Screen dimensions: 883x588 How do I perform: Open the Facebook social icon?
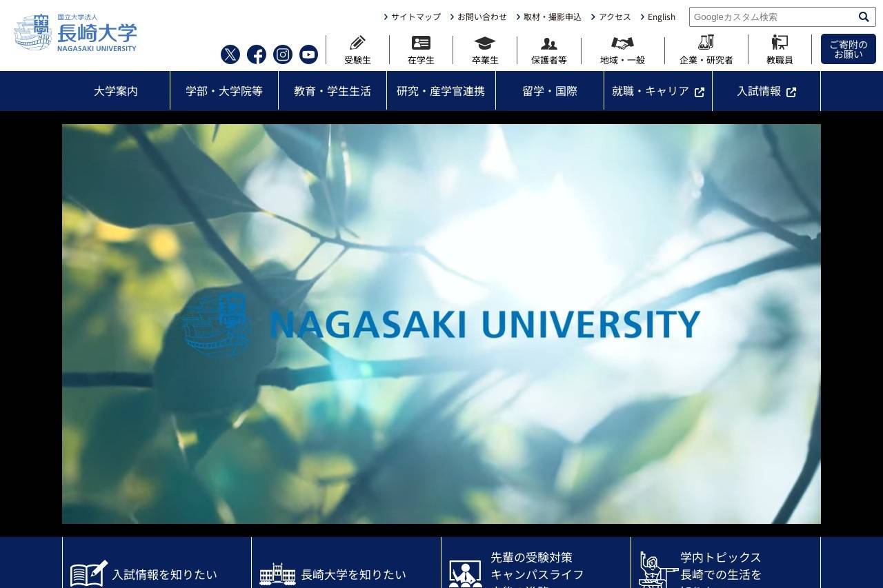point(257,54)
